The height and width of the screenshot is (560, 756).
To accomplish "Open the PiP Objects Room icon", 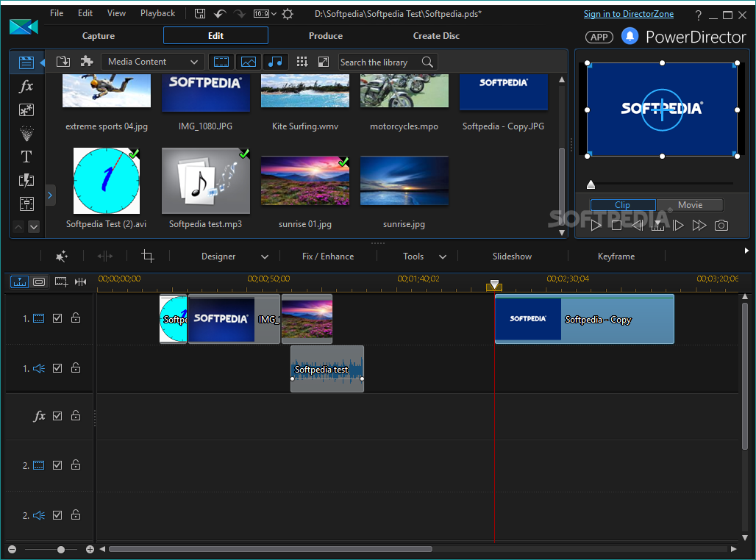I will click(x=26, y=110).
